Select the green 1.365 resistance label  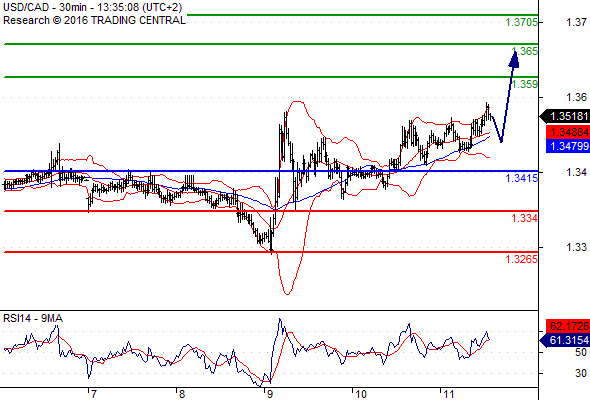coord(525,51)
